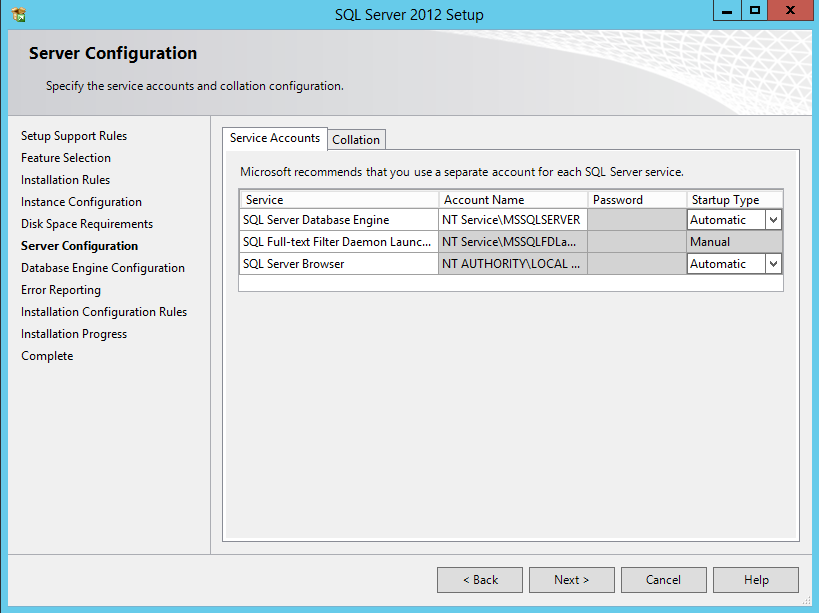Open Startup Type dropdown for SQL Server Browser
The image size is (819, 613).
tap(774, 264)
